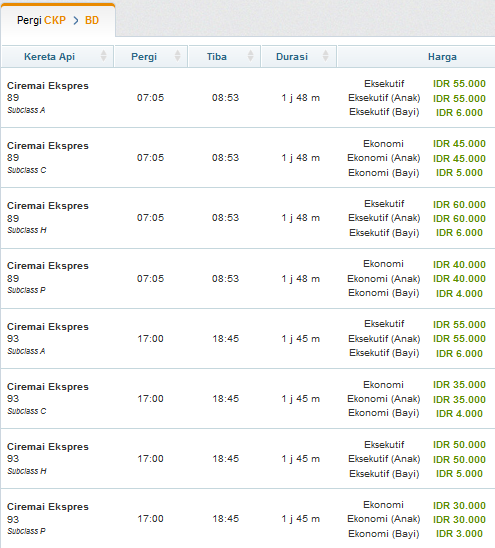Click departure time 07:05 in 89 Subclass A row

150,98
